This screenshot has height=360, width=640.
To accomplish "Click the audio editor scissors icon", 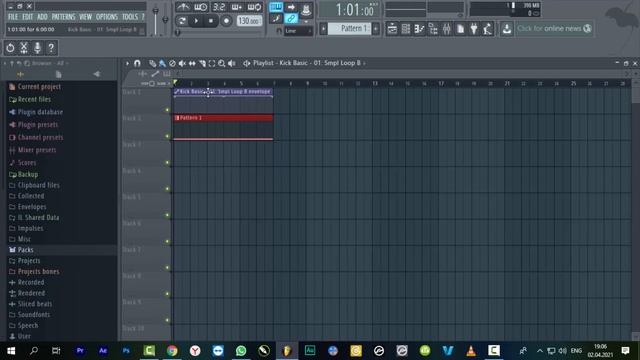I will click(24, 48).
